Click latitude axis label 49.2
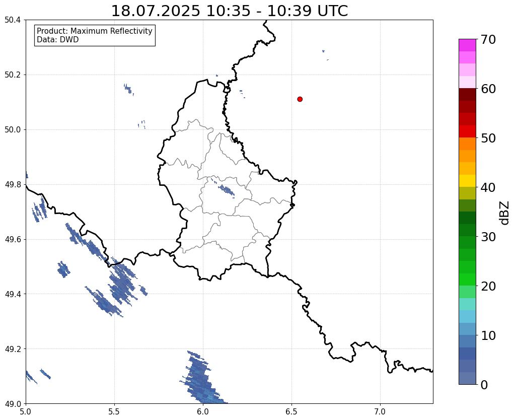515x420 pixels. [13, 349]
